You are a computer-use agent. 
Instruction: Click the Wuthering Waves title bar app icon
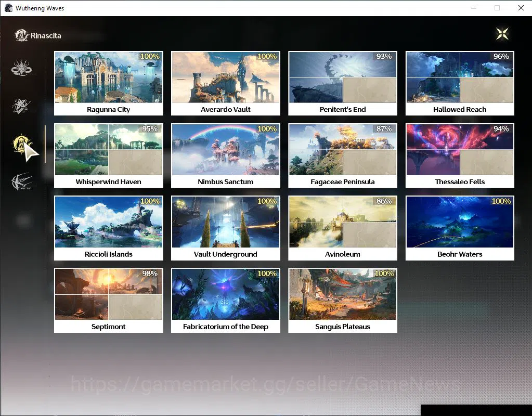pyautogui.click(x=8, y=8)
